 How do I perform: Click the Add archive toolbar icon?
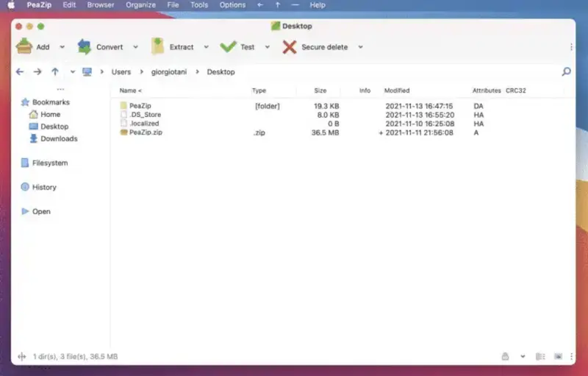(x=24, y=46)
